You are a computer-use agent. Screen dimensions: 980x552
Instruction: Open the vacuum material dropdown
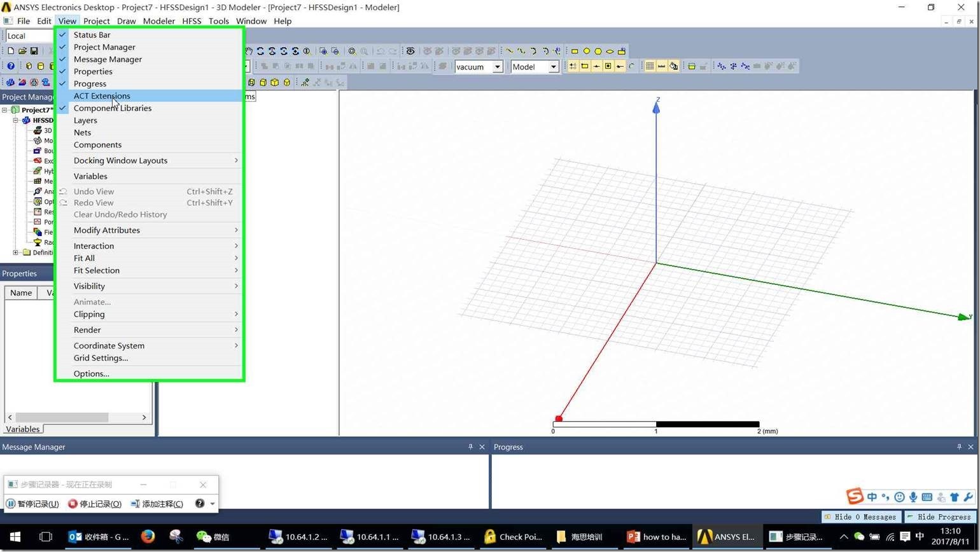(x=498, y=67)
